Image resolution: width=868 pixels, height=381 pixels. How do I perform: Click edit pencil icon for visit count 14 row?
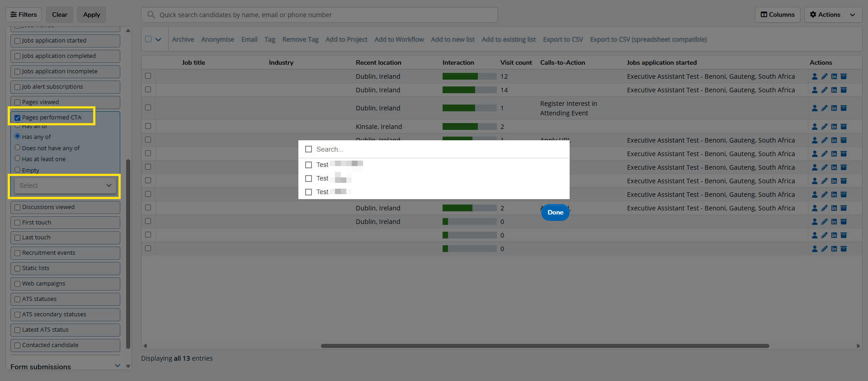(x=824, y=90)
